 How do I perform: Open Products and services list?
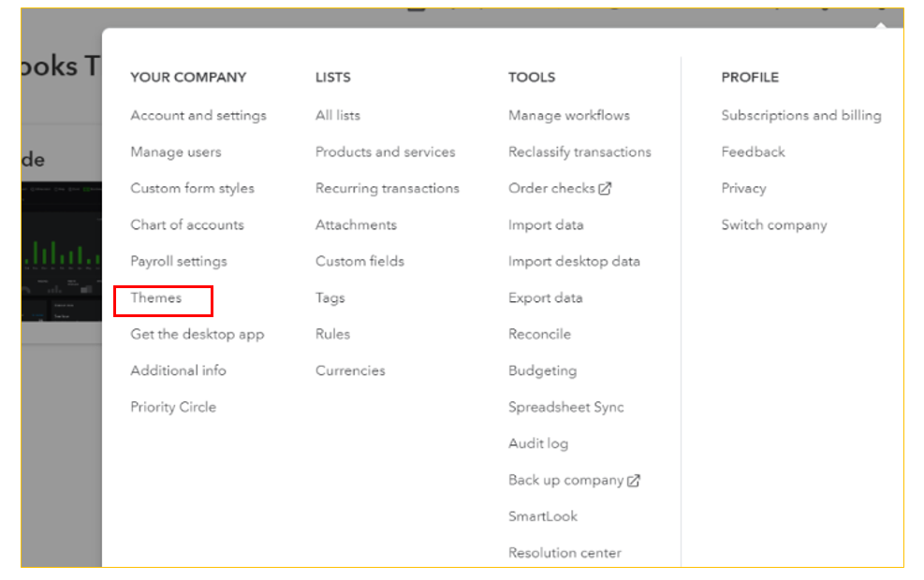pyautogui.click(x=386, y=152)
